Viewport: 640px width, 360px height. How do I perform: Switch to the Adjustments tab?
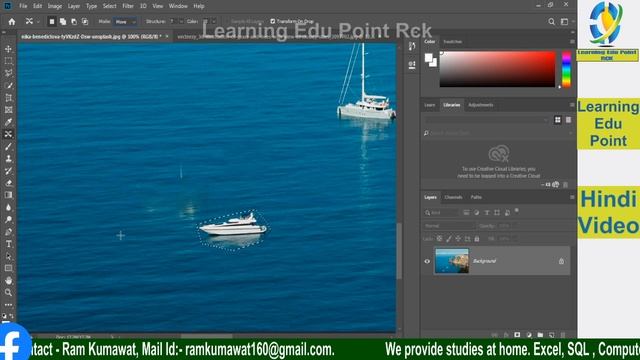pyautogui.click(x=480, y=105)
